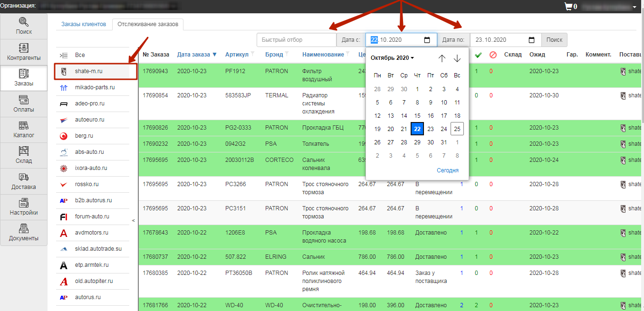
Task: Open the Контрагенты section
Action: point(24,52)
